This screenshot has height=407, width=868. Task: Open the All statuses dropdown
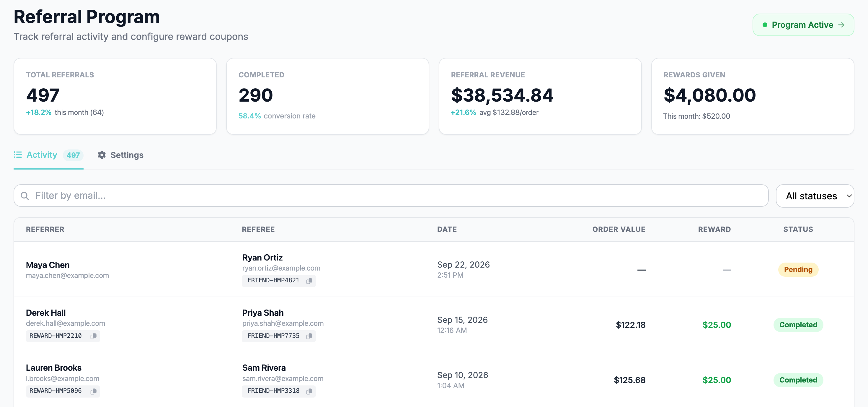[x=815, y=196]
